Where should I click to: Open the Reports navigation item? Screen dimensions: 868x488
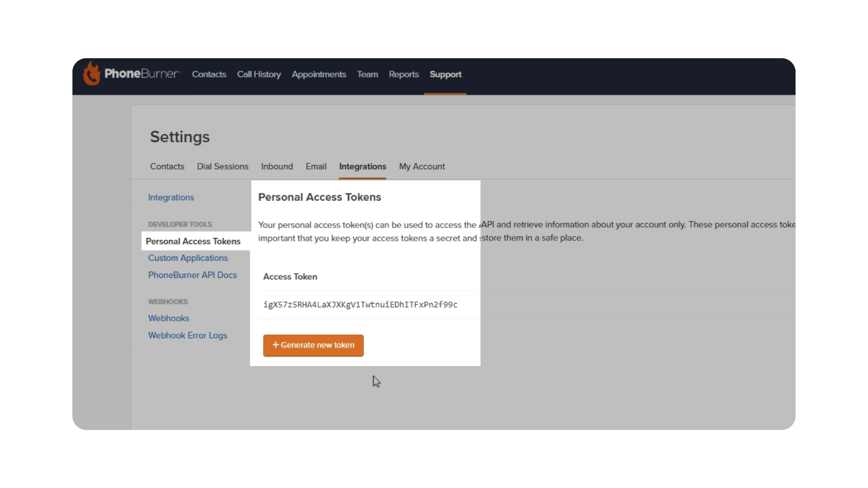pos(404,74)
